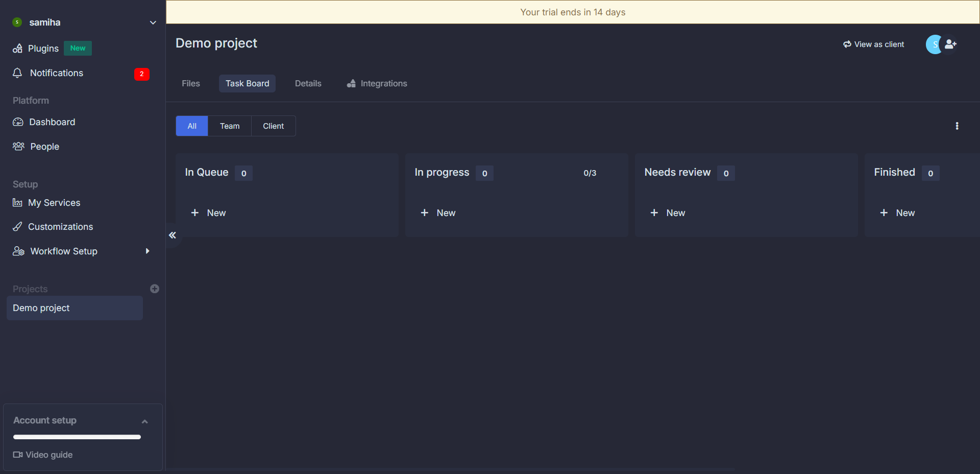The width and height of the screenshot is (980, 474).
Task: Open the Video guide
Action: (48, 455)
